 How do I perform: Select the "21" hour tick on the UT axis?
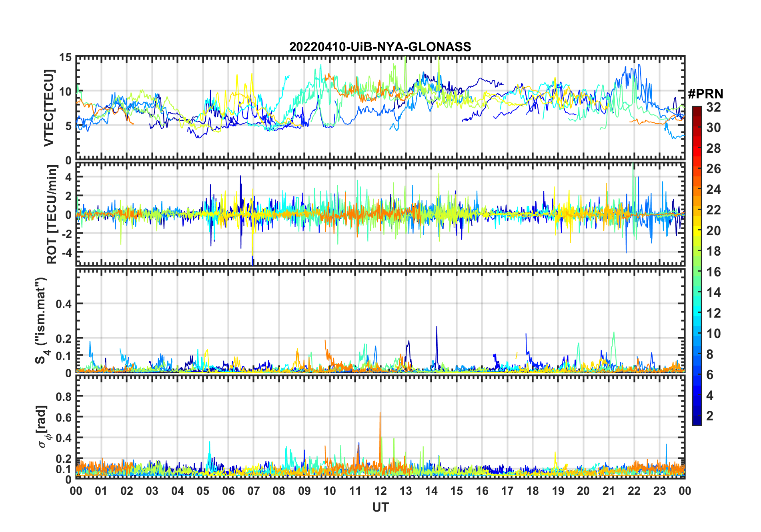tap(609, 491)
